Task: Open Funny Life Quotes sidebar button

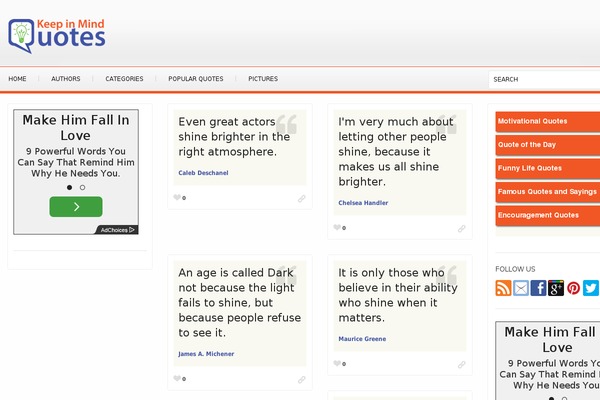Action: (x=548, y=168)
